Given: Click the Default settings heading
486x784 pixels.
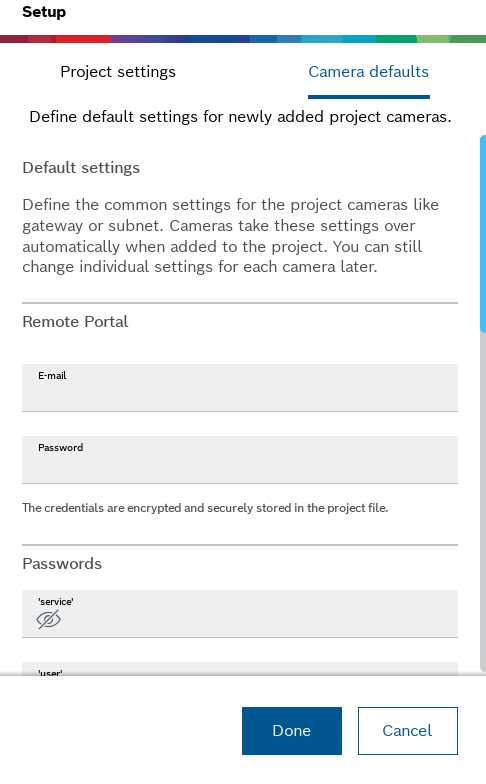Looking at the screenshot, I should [x=81, y=168].
